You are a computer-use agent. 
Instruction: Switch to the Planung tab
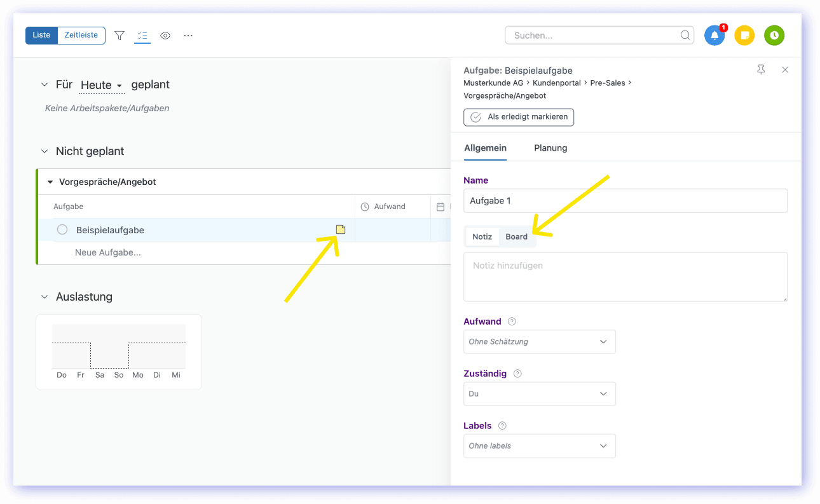click(x=550, y=148)
